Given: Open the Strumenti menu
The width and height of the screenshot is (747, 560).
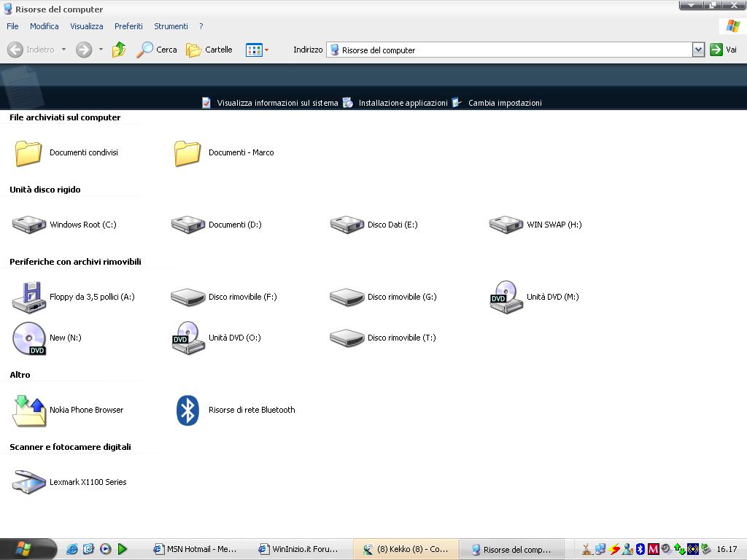Looking at the screenshot, I should pyautogui.click(x=171, y=26).
